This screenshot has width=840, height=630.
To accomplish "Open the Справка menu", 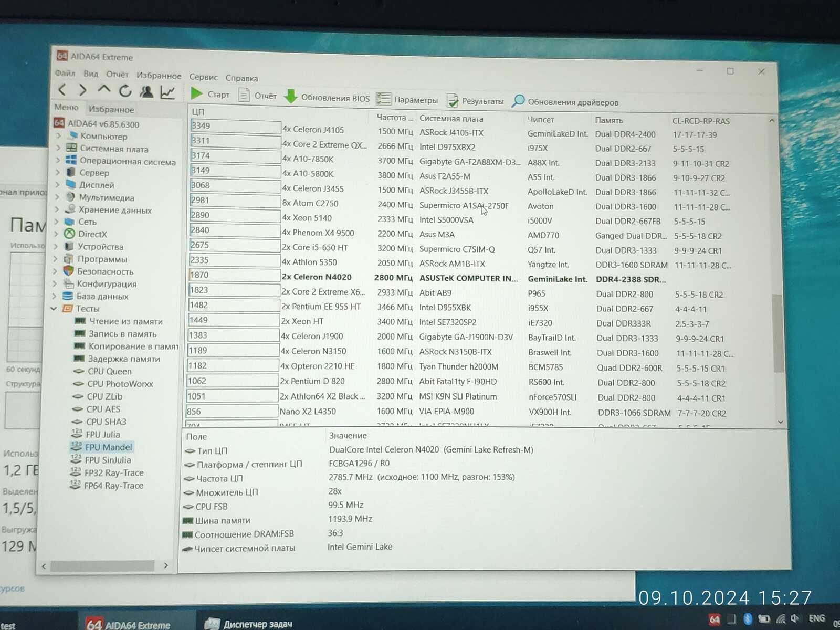I will click(241, 78).
